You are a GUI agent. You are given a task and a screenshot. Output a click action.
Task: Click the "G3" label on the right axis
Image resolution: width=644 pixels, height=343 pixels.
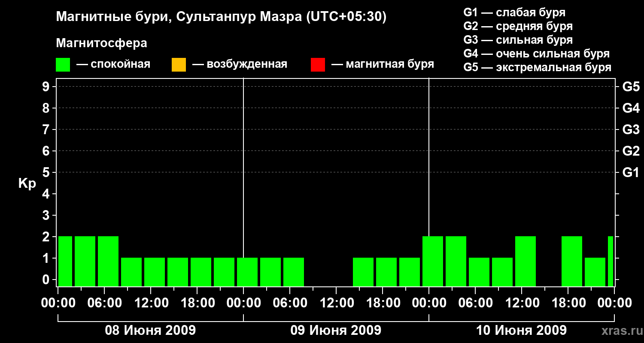[631, 129]
